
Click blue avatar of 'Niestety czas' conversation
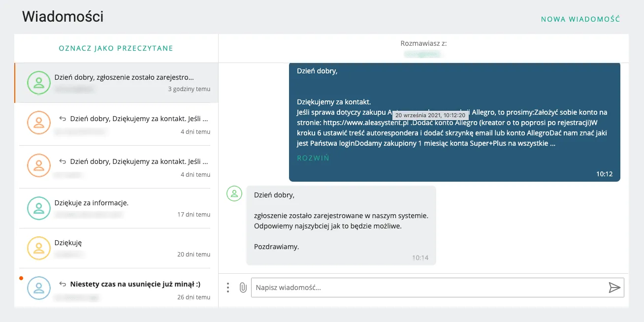(39, 288)
